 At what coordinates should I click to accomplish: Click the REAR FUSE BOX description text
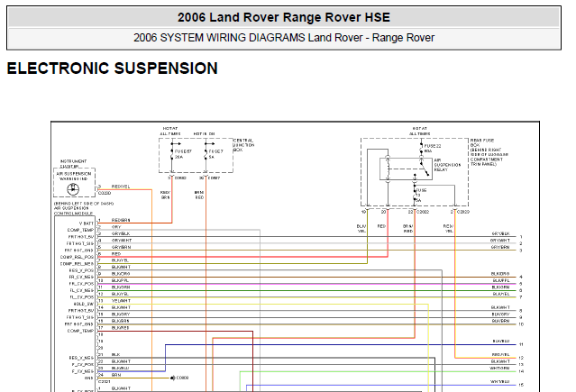click(x=489, y=152)
